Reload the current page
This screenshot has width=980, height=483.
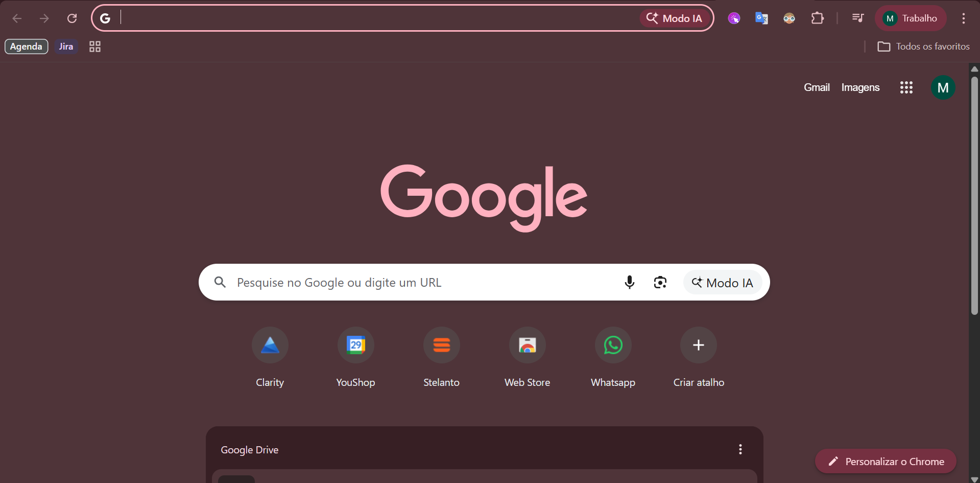[x=72, y=18]
